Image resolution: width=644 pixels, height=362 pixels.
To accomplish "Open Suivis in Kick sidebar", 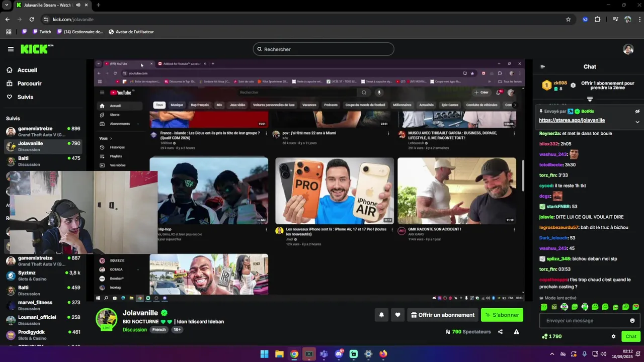I will pyautogui.click(x=25, y=97).
